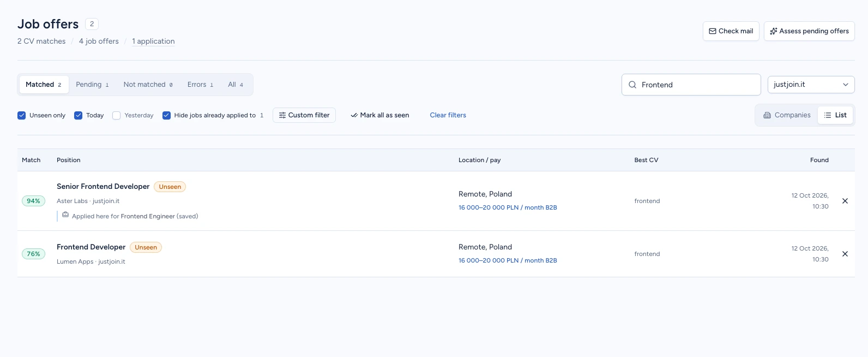Viewport: 868px width, 357px height.
Task: Switch to the Pending tab
Action: point(92,85)
